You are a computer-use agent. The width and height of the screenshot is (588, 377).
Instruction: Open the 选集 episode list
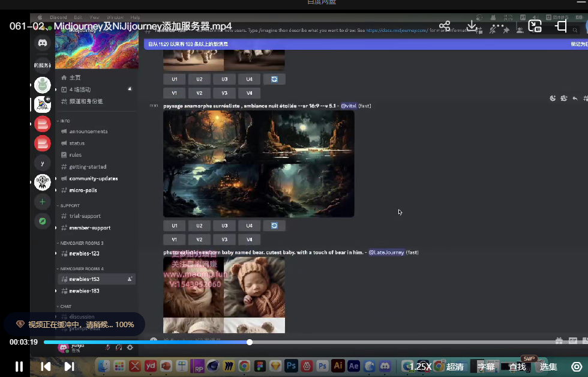pyautogui.click(x=548, y=367)
